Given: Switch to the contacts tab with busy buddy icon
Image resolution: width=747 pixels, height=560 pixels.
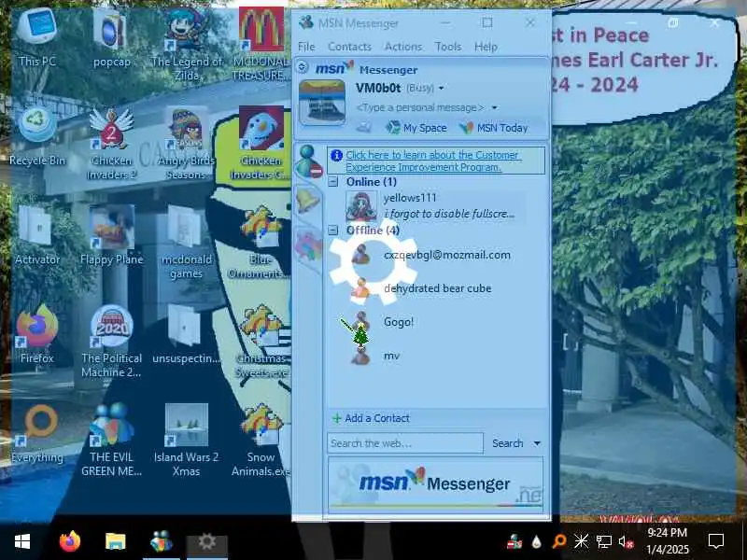Looking at the screenshot, I should click(x=309, y=161).
